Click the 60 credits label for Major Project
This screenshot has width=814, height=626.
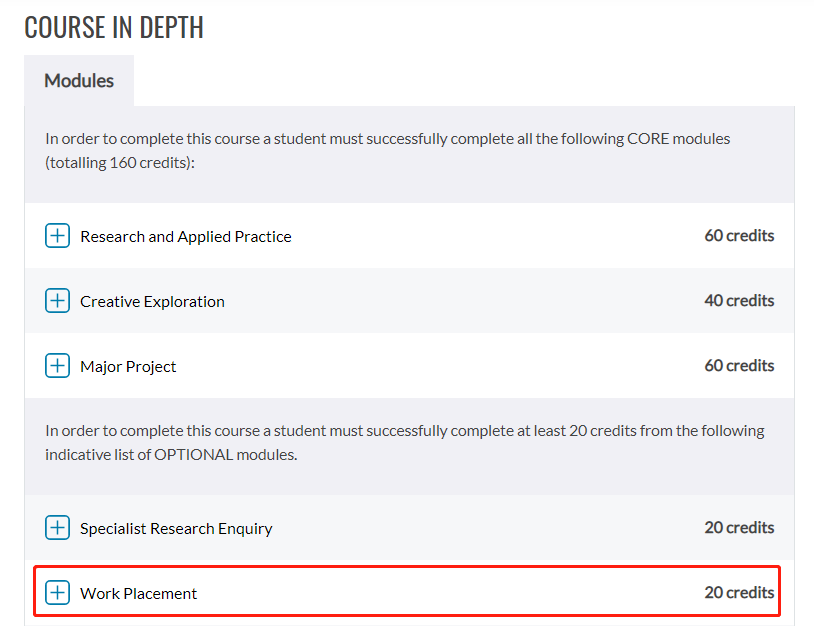tap(739, 366)
